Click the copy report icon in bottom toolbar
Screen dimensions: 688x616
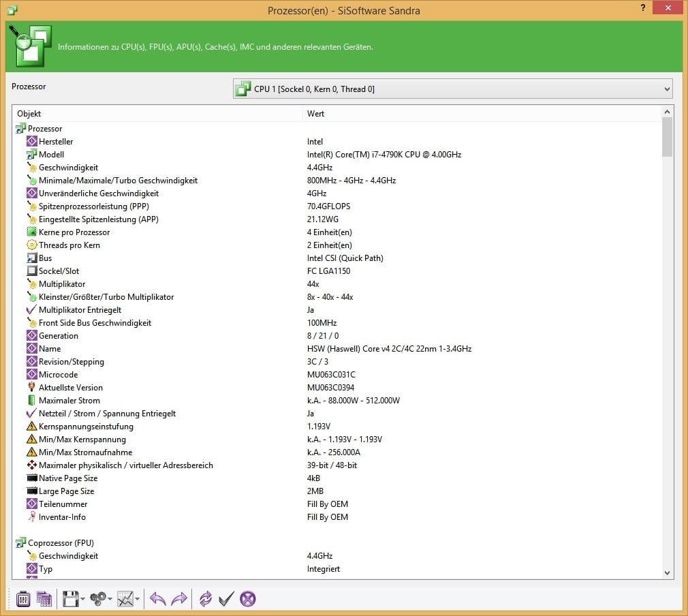44,599
